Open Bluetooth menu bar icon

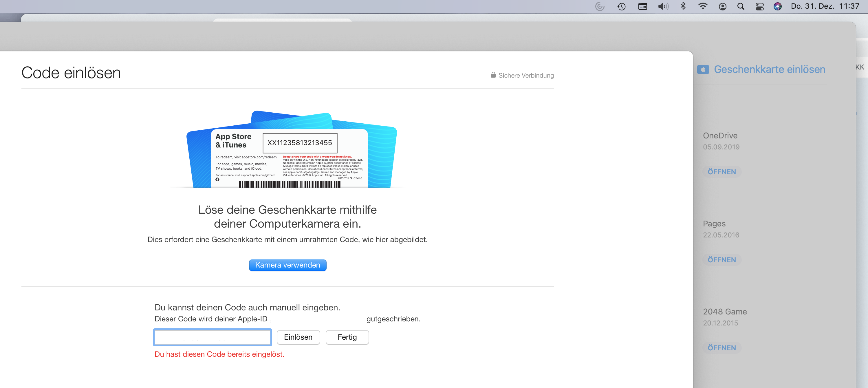683,6
